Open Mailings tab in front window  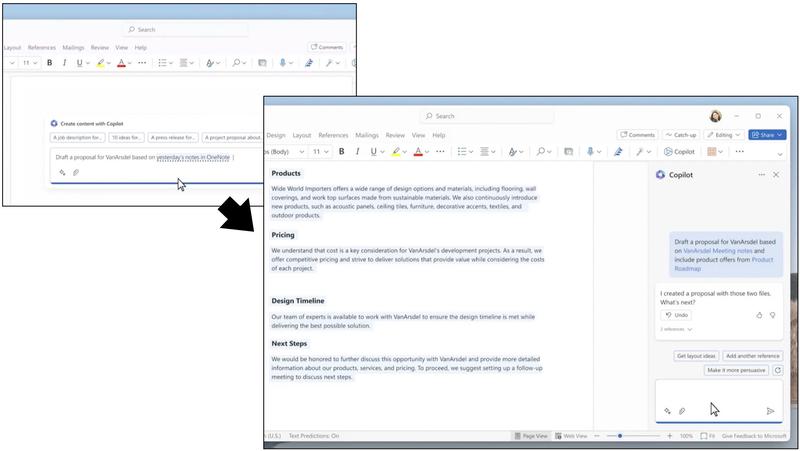click(367, 135)
